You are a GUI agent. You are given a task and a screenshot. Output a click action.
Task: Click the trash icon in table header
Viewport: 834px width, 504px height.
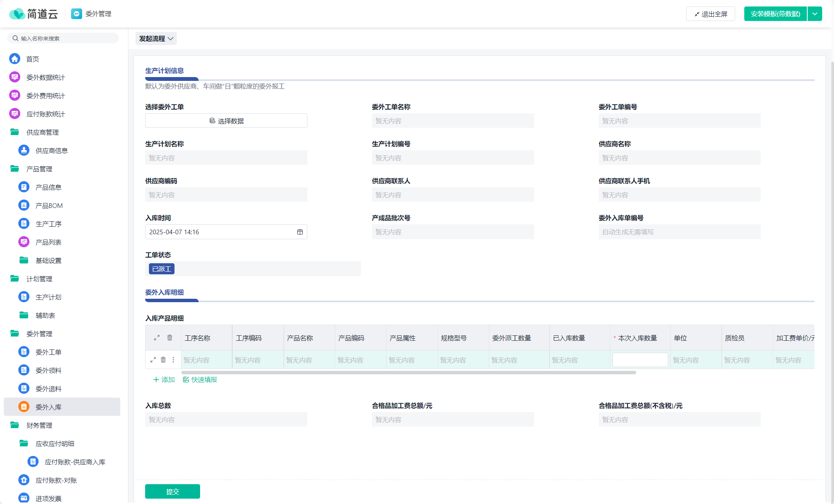tap(170, 338)
